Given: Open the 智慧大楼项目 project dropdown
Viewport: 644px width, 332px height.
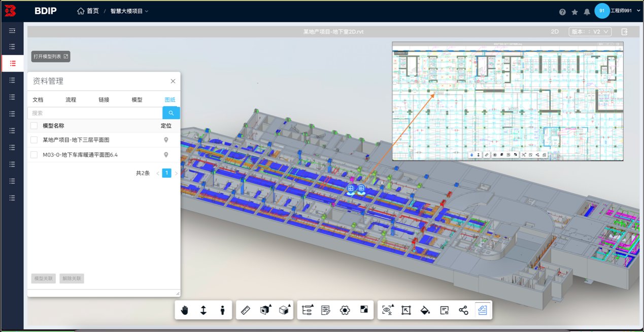Looking at the screenshot, I should pyautogui.click(x=129, y=11).
